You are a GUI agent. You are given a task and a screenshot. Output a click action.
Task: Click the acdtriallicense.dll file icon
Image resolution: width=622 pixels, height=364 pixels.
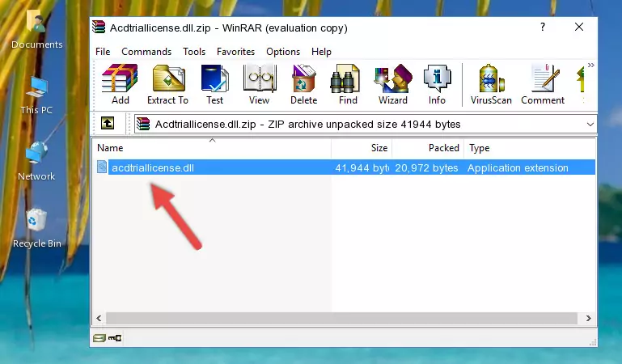point(102,167)
